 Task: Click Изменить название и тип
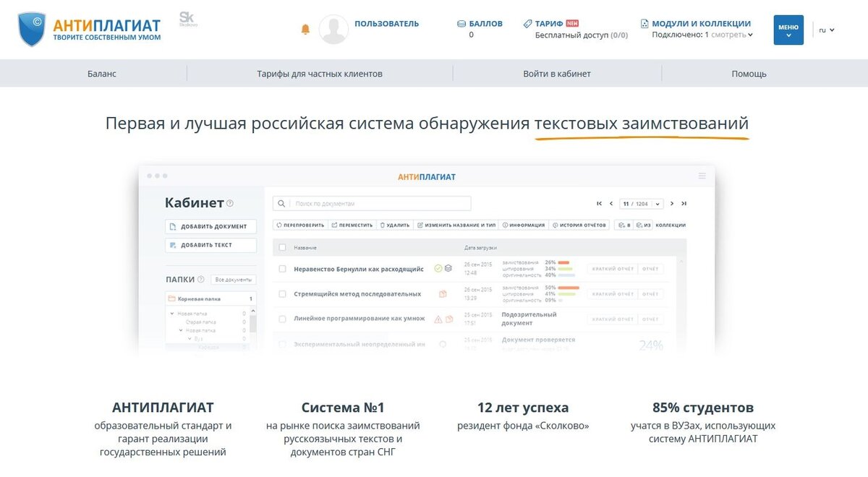click(x=456, y=225)
